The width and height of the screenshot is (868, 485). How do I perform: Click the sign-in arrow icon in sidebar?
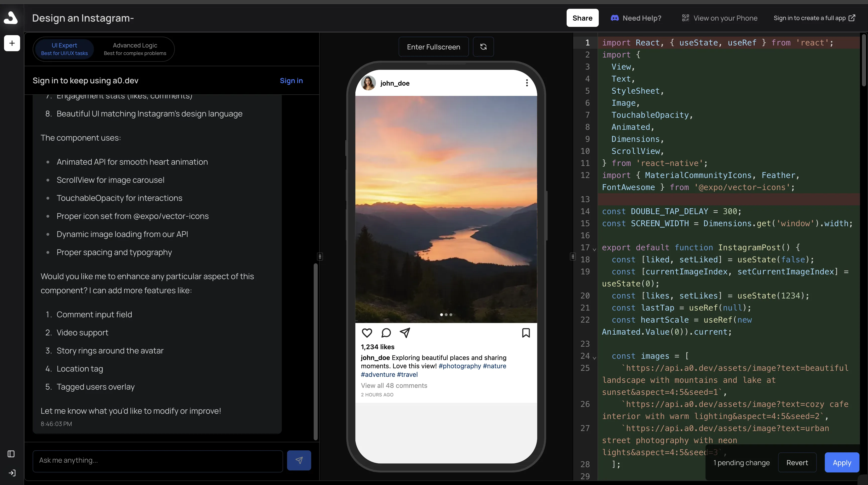(12, 473)
